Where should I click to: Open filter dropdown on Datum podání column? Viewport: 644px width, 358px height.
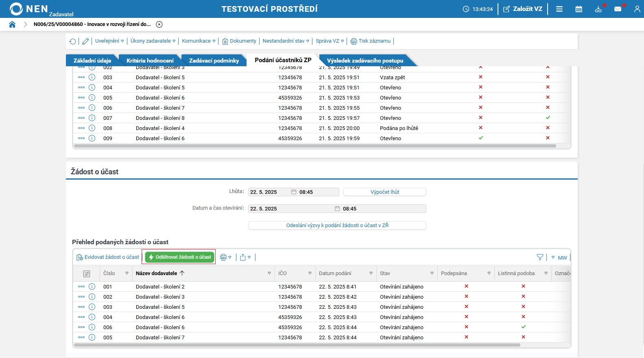(x=371, y=273)
